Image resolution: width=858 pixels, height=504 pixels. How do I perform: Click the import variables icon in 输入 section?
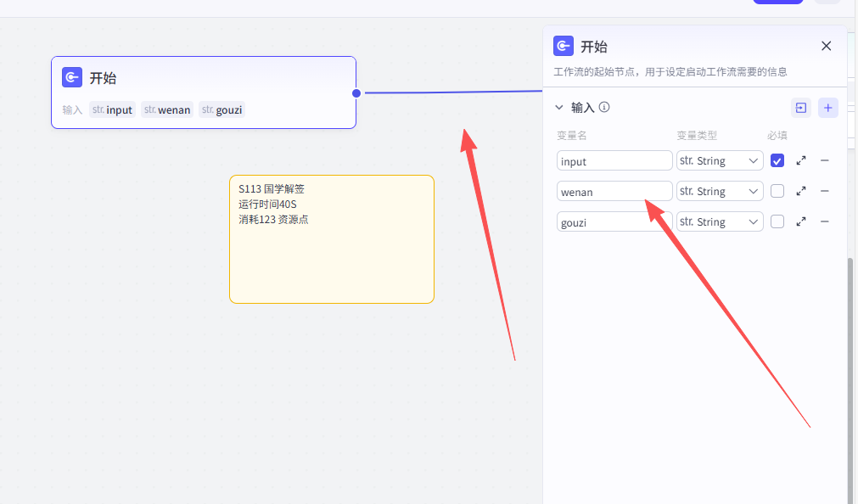800,108
